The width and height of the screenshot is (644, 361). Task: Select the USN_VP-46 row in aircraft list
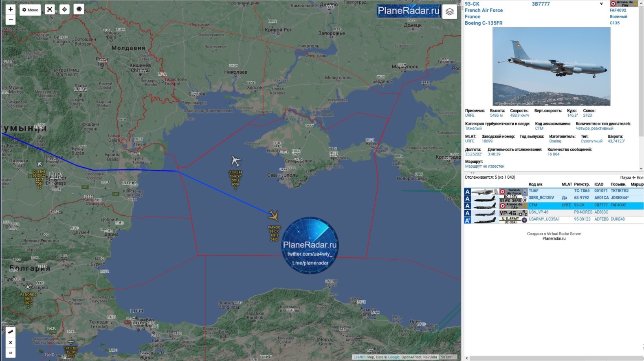pyautogui.click(x=554, y=212)
